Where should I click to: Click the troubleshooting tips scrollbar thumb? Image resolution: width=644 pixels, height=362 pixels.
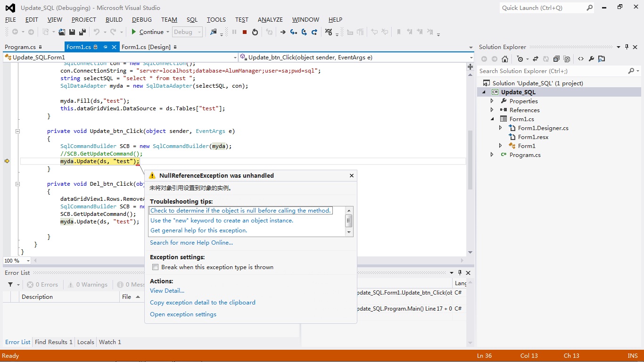click(349, 221)
